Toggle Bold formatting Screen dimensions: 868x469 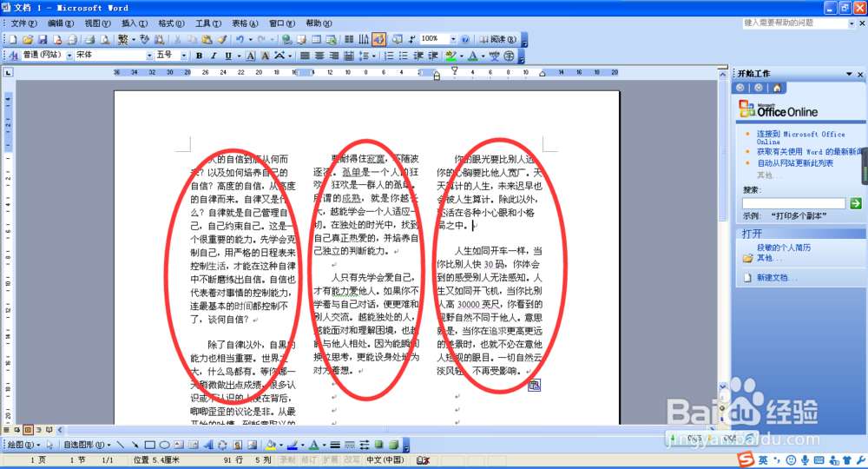point(199,56)
